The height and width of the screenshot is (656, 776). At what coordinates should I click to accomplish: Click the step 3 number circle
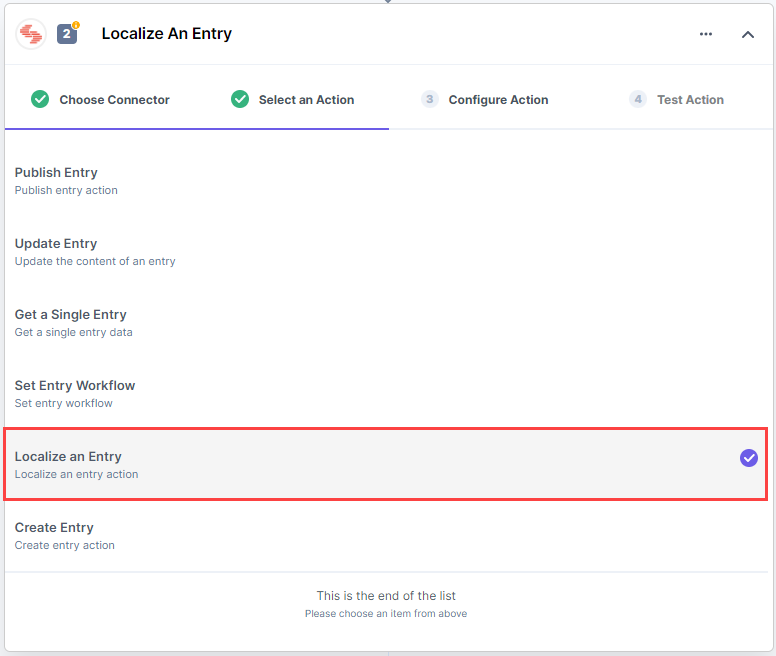pos(430,99)
